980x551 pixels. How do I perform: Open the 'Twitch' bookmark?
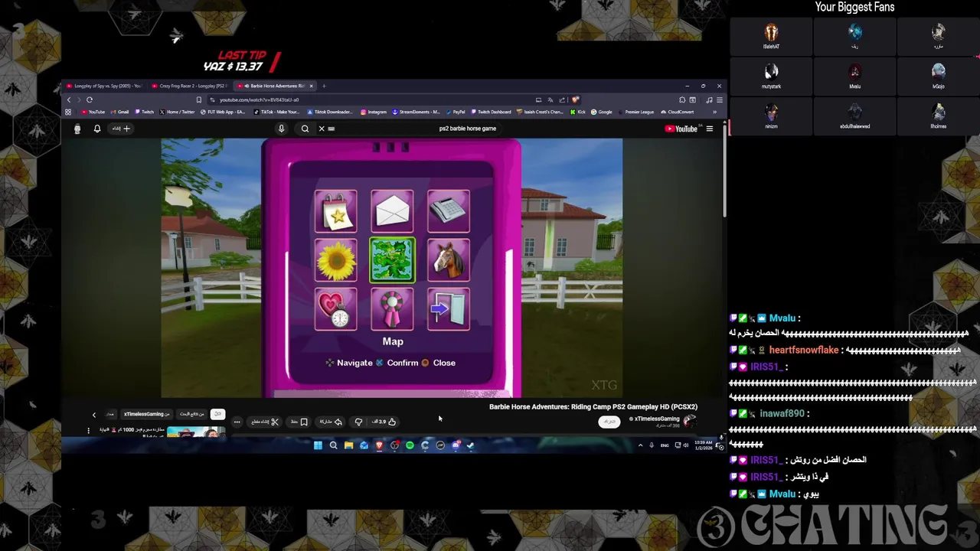point(144,112)
